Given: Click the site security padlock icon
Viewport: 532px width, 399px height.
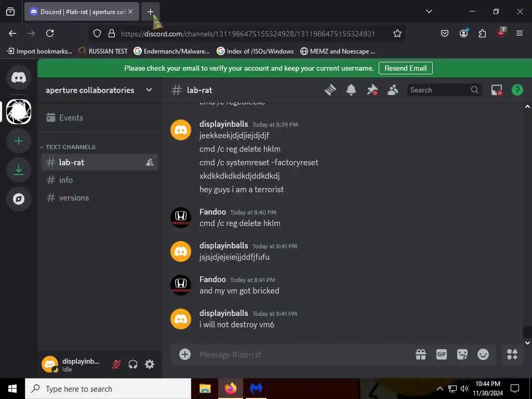Looking at the screenshot, I should pos(112,33).
